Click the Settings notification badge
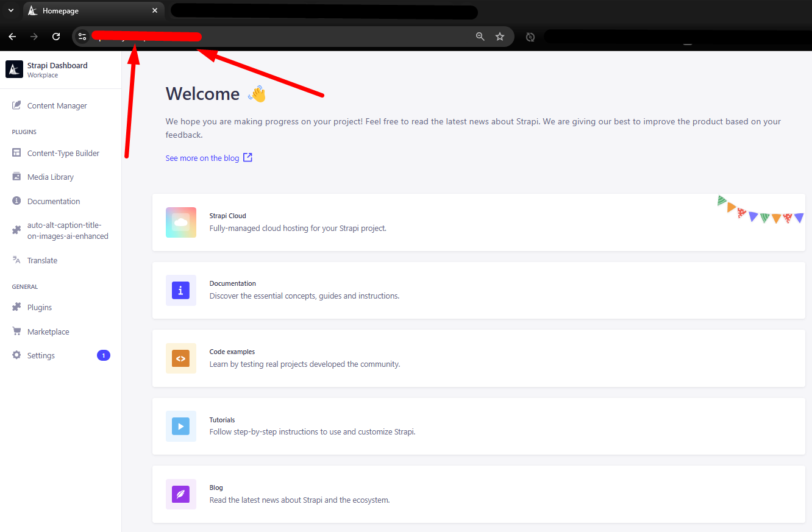Screen dimensions: 812x532 point(104,355)
